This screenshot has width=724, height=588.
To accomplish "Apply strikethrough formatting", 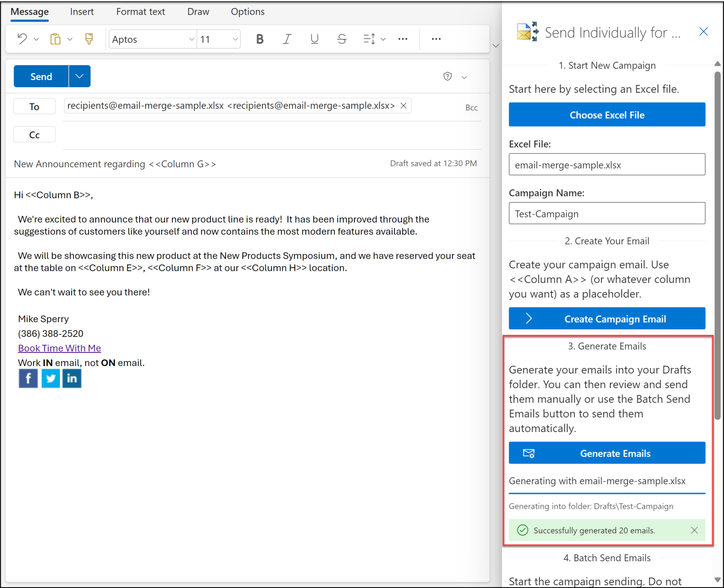I will (x=342, y=39).
